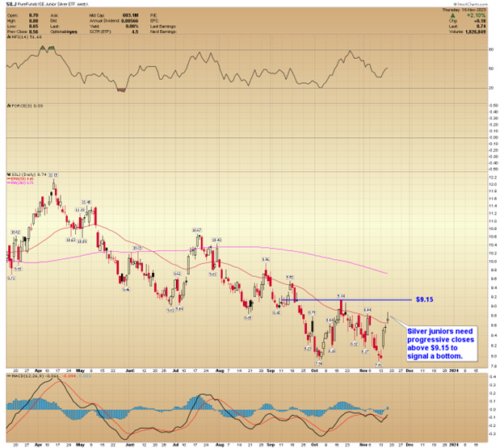The height and width of the screenshot is (448, 504).
Task: Click the Thursday 16-Nov-2023 date
Action: tap(464, 10)
